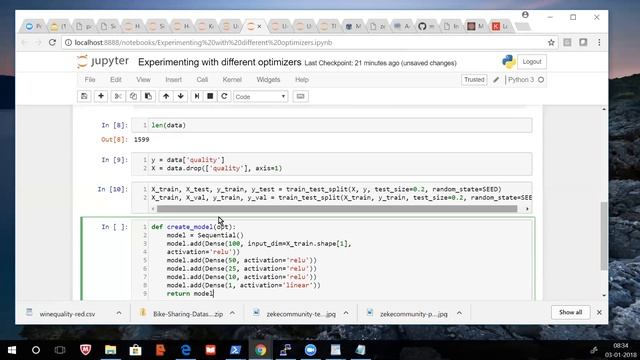Open Microsoft Store from taskbar
The image size is (640, 360).
coord(135,350)
